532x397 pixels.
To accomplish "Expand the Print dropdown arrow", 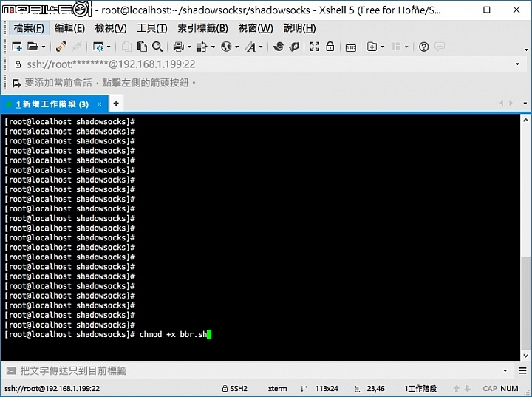I will pyautogui.click(x=189, y=47).
